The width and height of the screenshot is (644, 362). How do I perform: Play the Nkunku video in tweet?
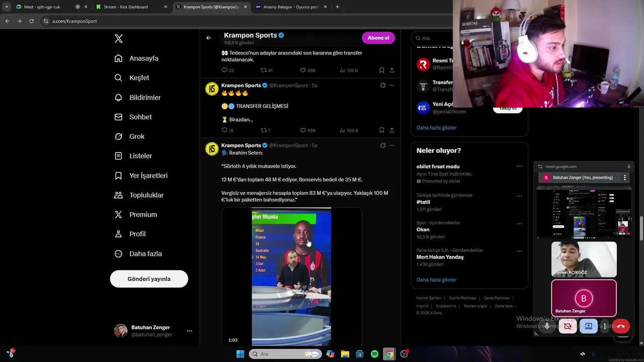point(291,277)
